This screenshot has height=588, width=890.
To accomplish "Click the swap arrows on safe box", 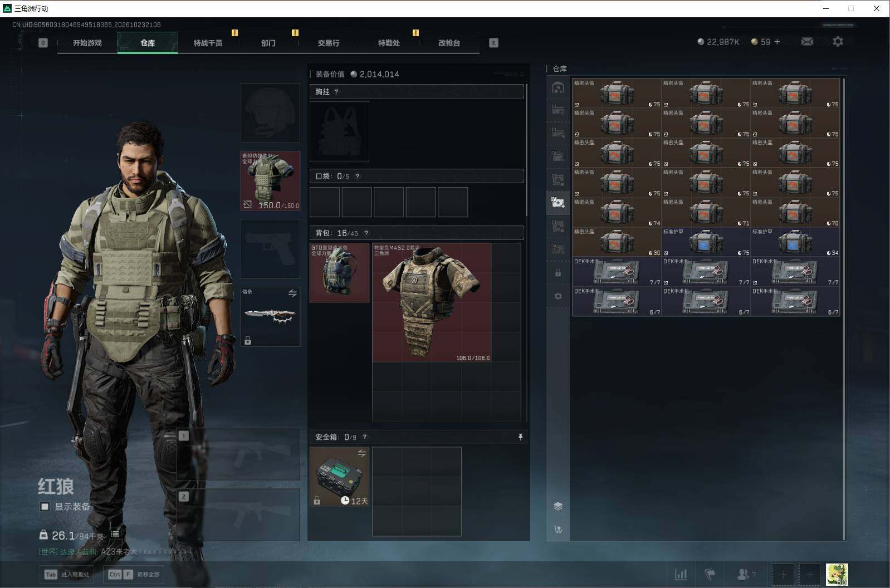I will [x=361, y=453].
